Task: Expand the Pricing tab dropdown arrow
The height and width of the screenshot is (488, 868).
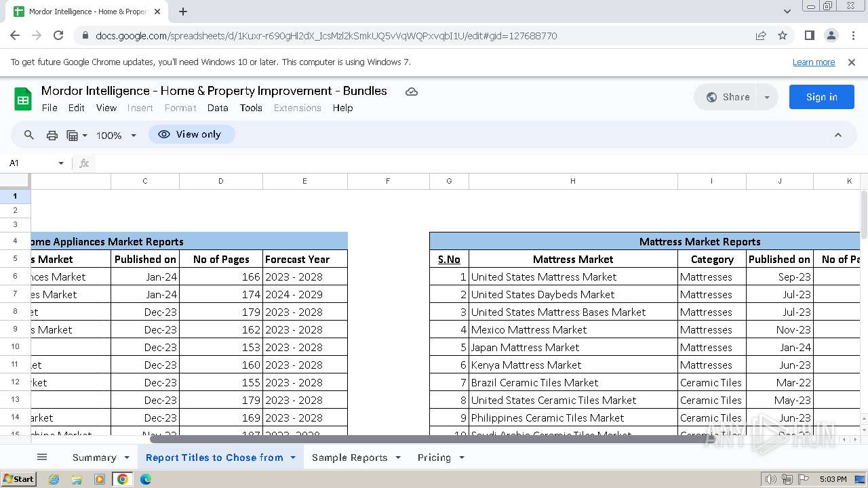Action: (x=462, y=457)
